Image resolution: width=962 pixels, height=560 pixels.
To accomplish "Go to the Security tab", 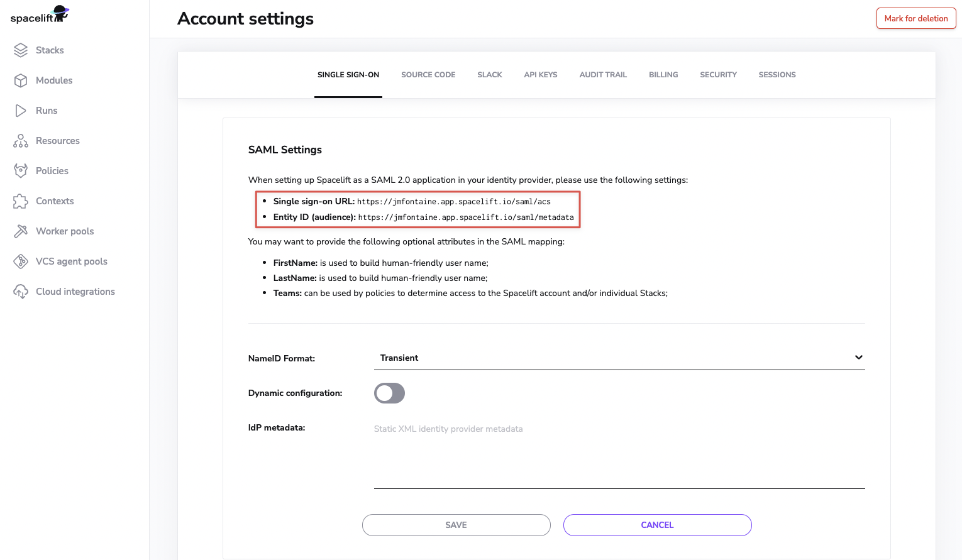I will (x=718, y=75).
